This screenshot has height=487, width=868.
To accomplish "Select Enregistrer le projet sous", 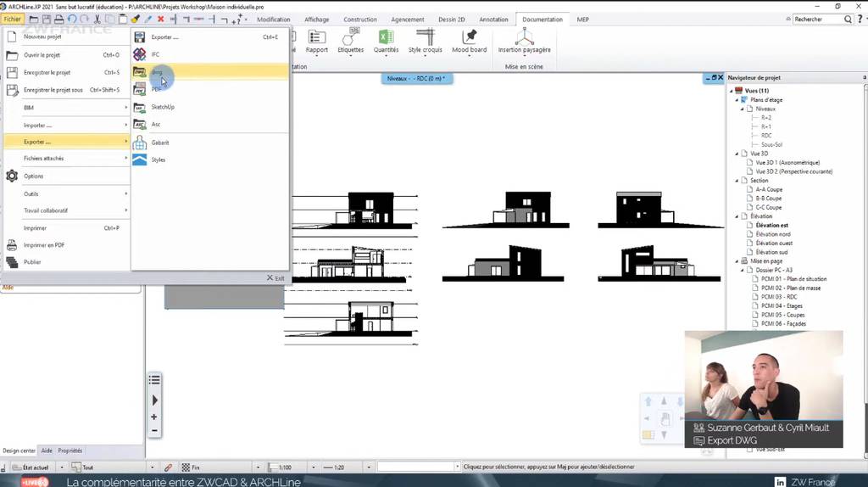I will [66, 90].
